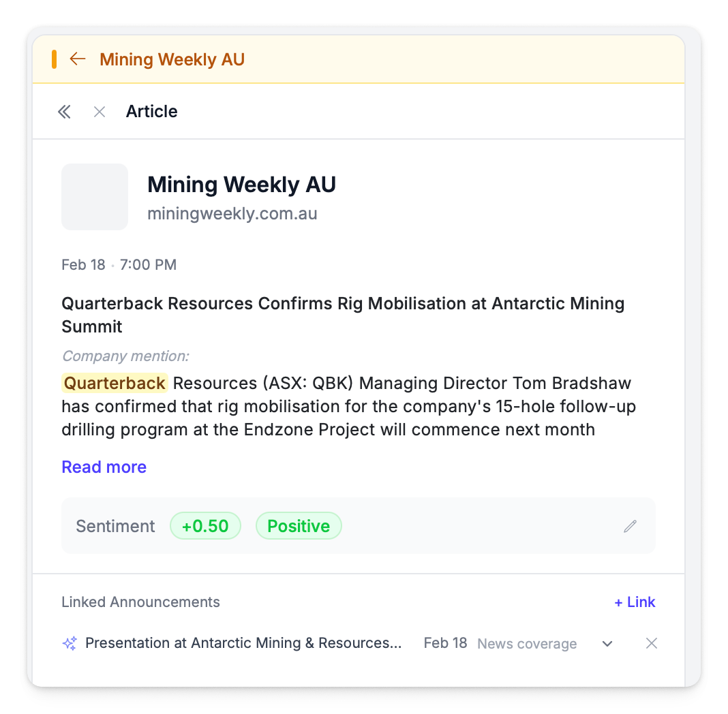Open the Presentation at Antarctic Mining announcement
The width and height of the screenshot is (728, 714).
click(x=243, y=643)
